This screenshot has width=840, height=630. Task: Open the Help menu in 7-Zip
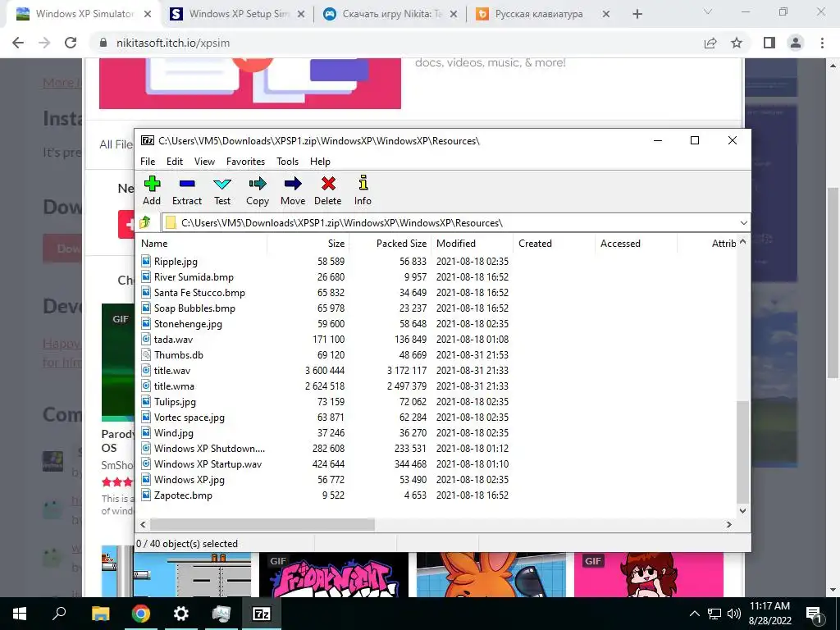[320, 162]
